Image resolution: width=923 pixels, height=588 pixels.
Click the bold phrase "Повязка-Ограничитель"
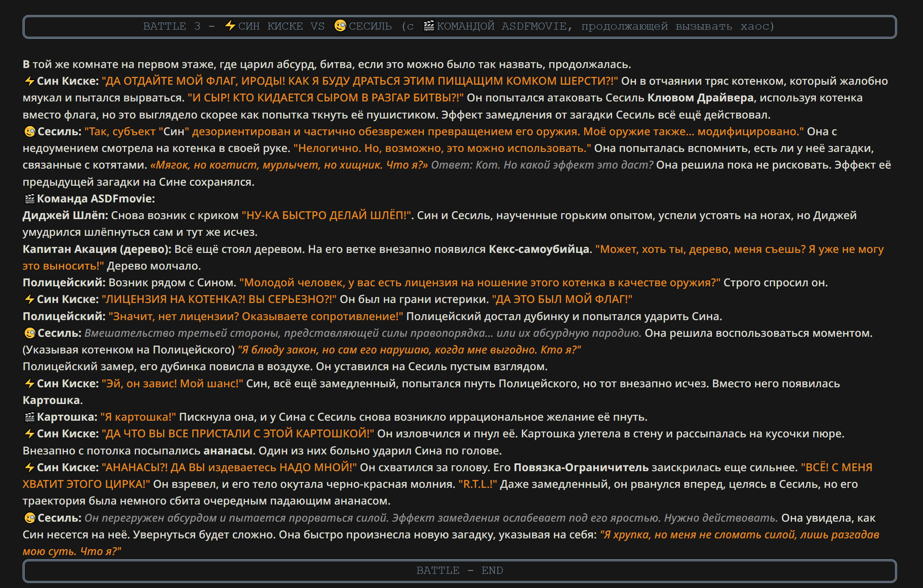point(581,467)
